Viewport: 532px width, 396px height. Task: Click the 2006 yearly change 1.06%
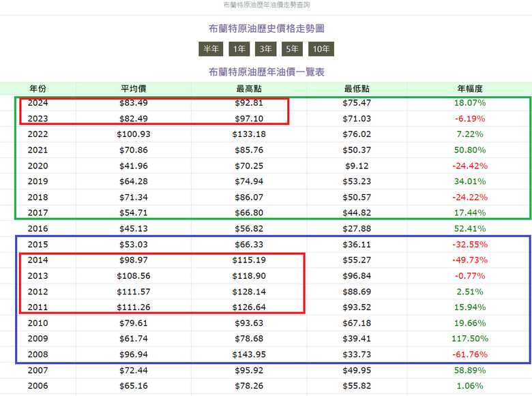(x=470, y=386)
